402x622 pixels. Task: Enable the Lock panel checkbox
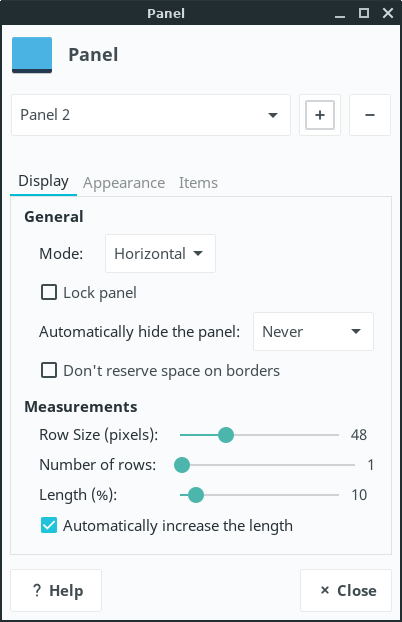point(49,292)
